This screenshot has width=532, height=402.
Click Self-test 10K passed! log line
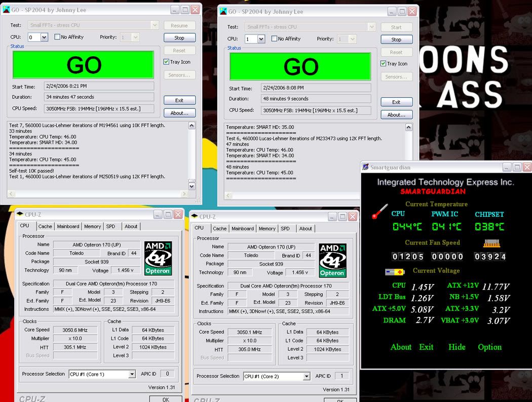pyautogui.click(x=31, y=171)
